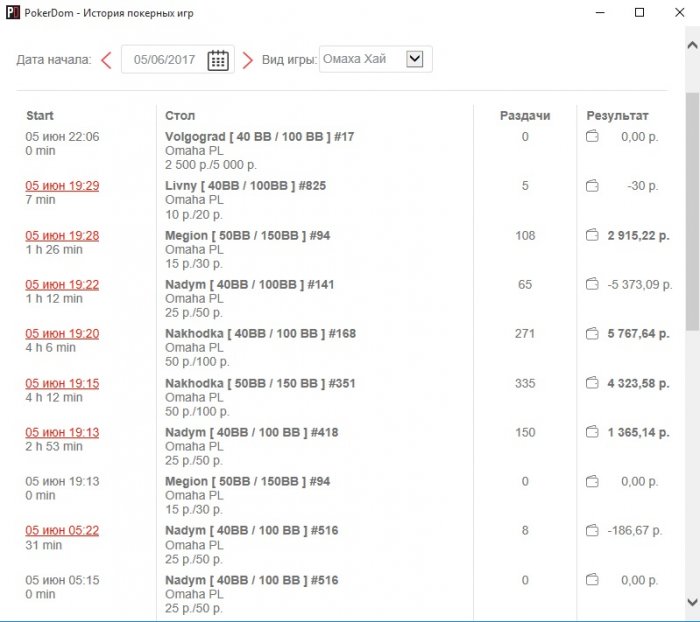This screenshot has width=700, height=622.
Task: Open session link 05 июн 19:29
Action: (62, 186)
